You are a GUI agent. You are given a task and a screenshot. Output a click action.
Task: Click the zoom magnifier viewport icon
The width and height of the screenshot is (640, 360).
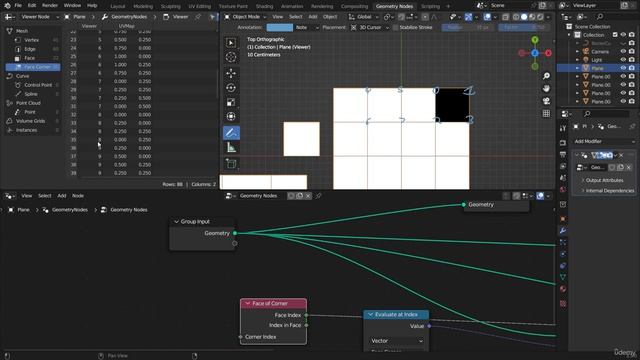[x=546, y=76]
